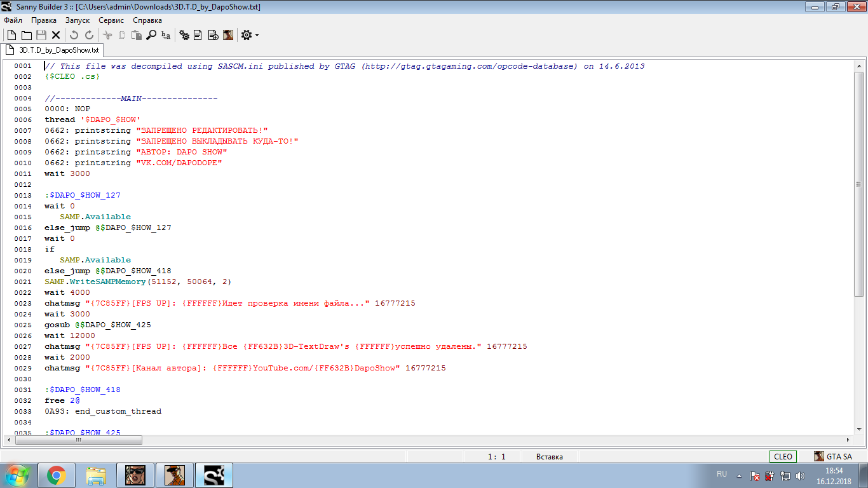Open the Справка menu
The height and width of the screenshot is (488, 868).
pos(147,20)
